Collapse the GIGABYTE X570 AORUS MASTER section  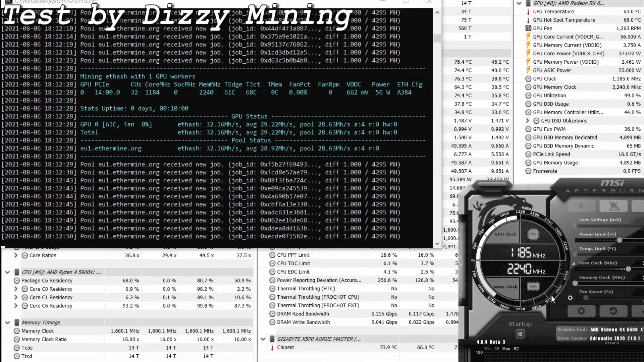263,339
